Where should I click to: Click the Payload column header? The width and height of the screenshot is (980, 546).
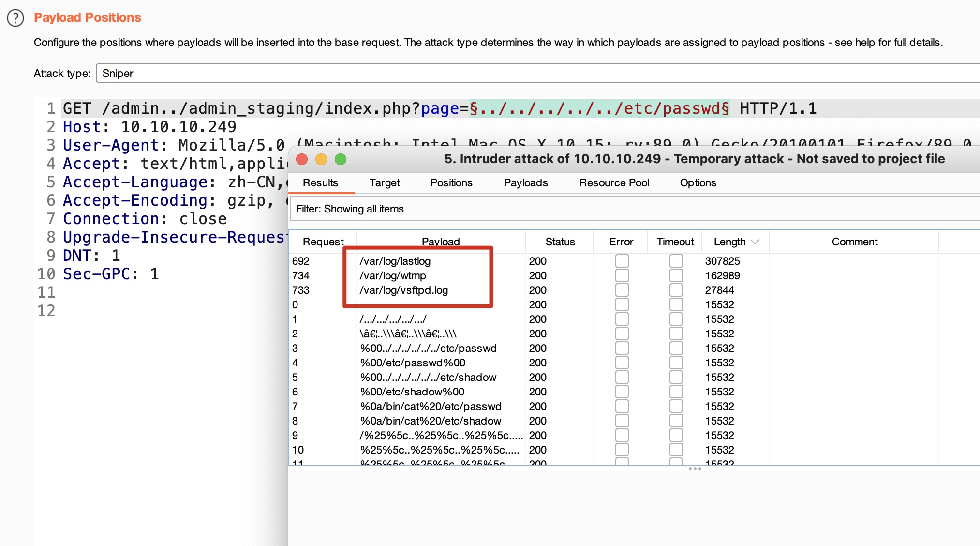point(440,242)
